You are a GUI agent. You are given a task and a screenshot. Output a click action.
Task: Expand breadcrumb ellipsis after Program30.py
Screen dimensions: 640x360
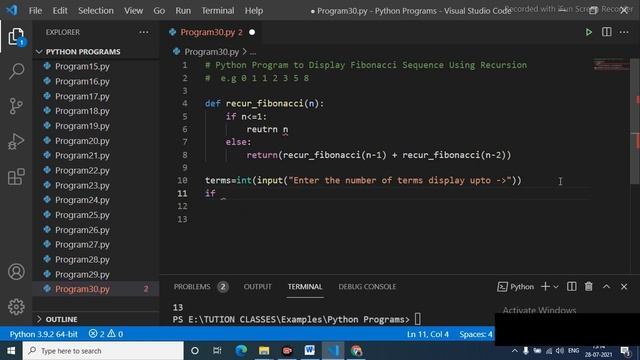253,52
